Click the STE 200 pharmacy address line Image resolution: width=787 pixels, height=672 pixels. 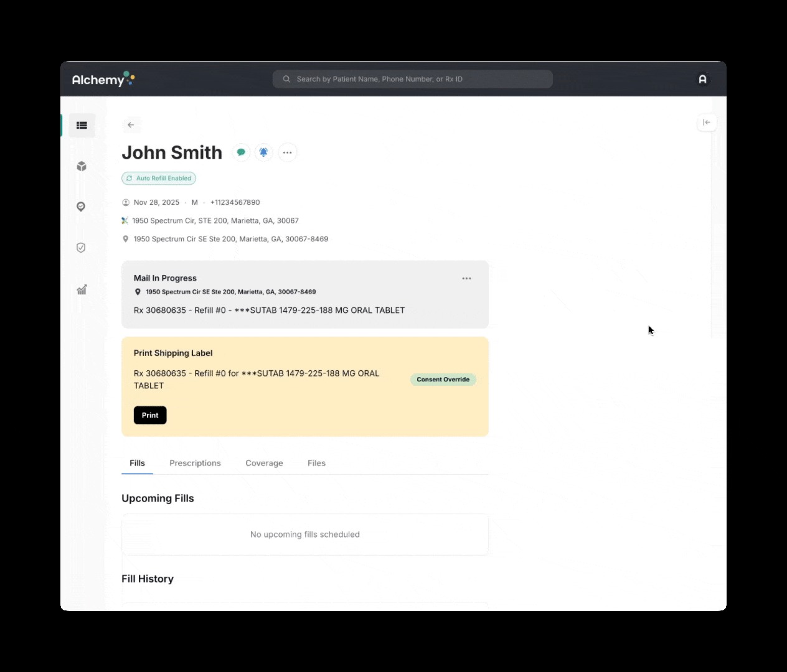[x=215, y=221]
